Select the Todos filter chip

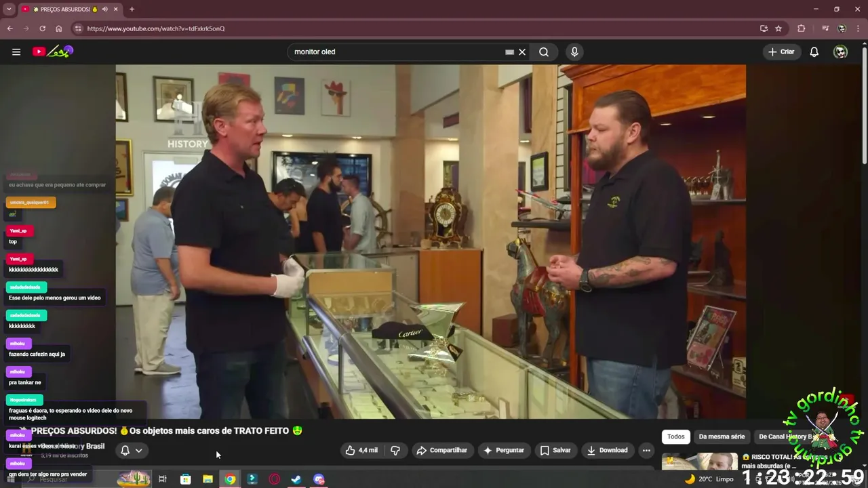676,436
